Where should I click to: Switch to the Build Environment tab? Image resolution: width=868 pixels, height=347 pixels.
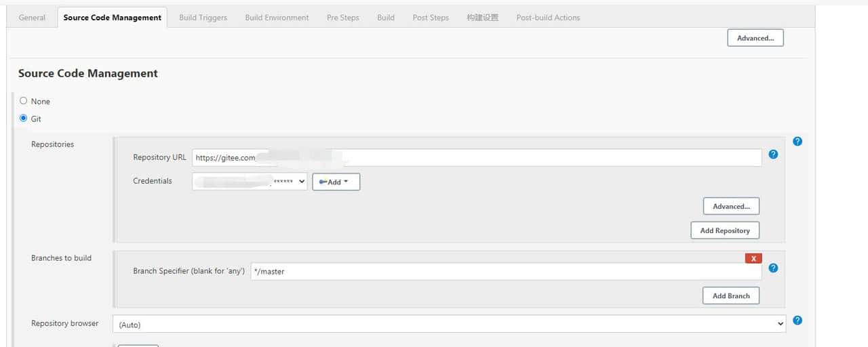pos(277,18)
